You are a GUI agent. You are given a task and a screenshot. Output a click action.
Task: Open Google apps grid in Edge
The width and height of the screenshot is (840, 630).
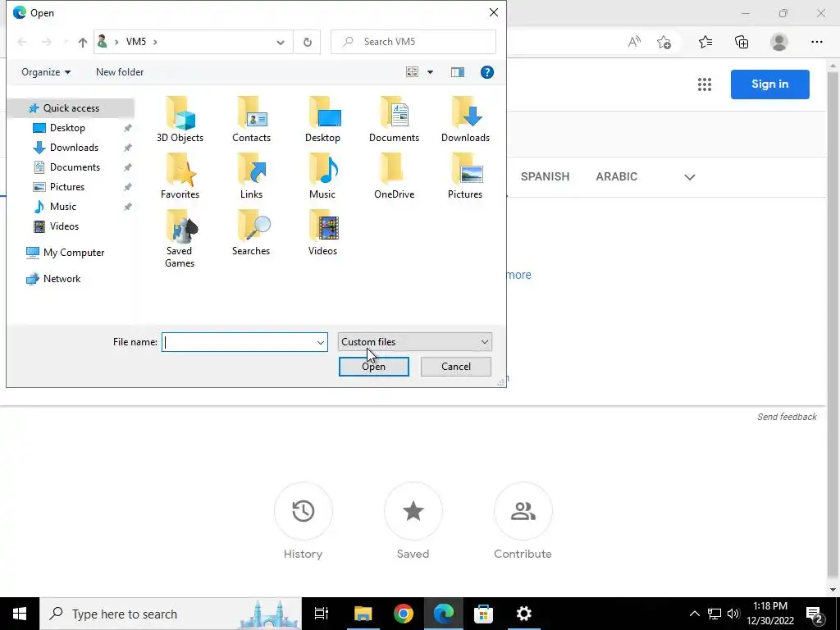pyautogui.click(x=705, y=84)
